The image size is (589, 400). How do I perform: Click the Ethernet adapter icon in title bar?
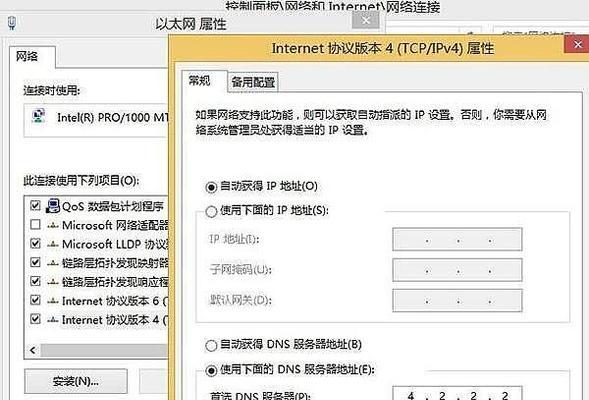[x=12, y=23]
